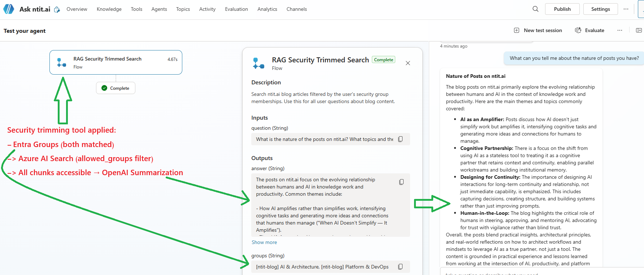644x275 pixels.
Task: Select the Topics tab
Action: tap(183, 9)
